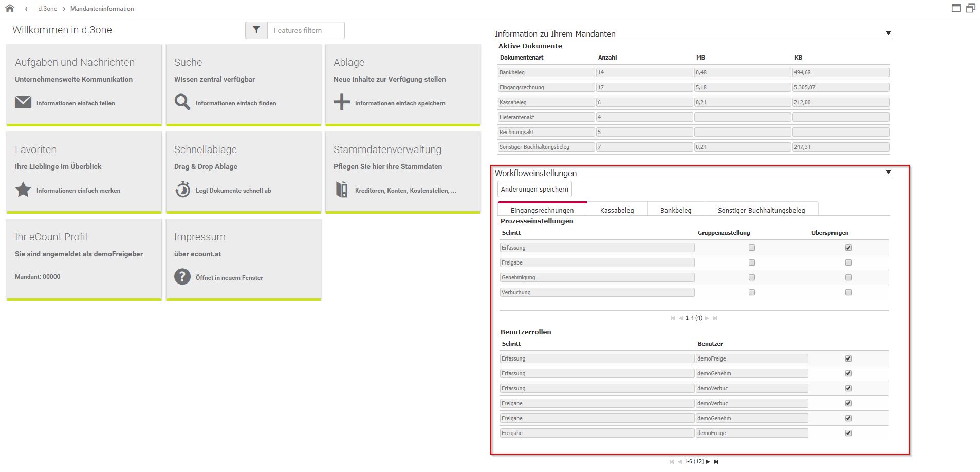Click the magnifier icon in Suche tile
The height and width of the screenshot is (472, 980).
click(x=182, y=102)
